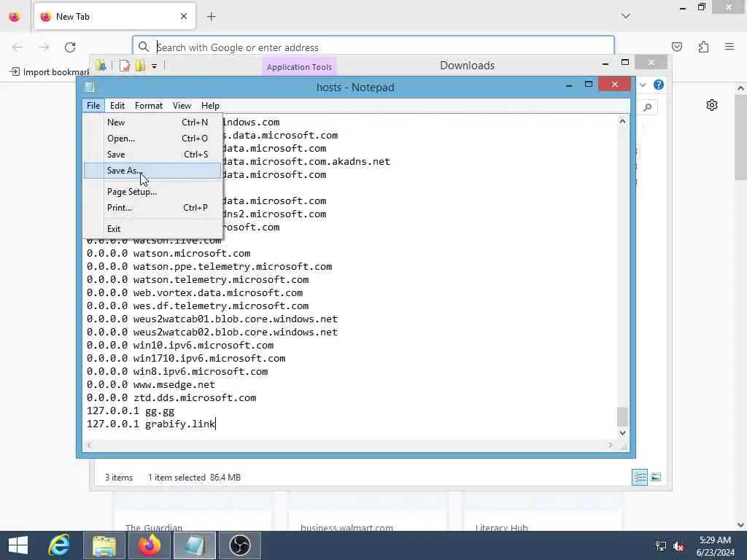Collapse the Downloads ribbon chevron
Image resolution: width=747 pixels, height=560 pixels.
click(x=643, y=85)
